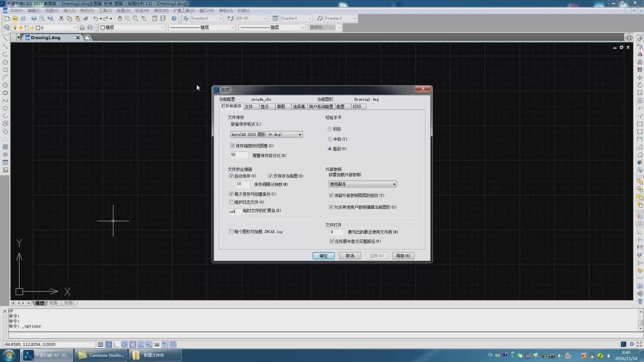Click the Copy icon in the toolbar
This screenshot has height=362, width=644.
69,19
